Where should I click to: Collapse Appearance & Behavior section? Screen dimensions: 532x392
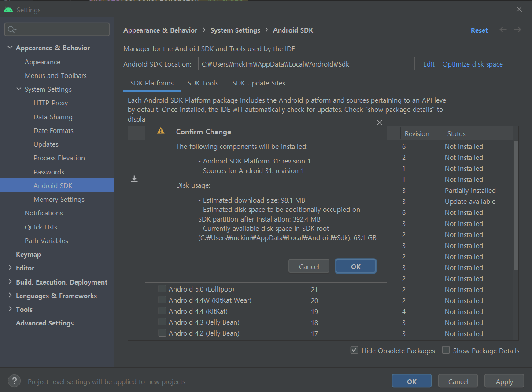[10, 48]
